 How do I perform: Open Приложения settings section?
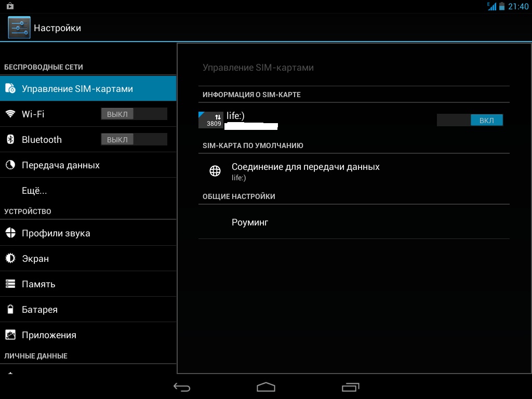point(49,335)
